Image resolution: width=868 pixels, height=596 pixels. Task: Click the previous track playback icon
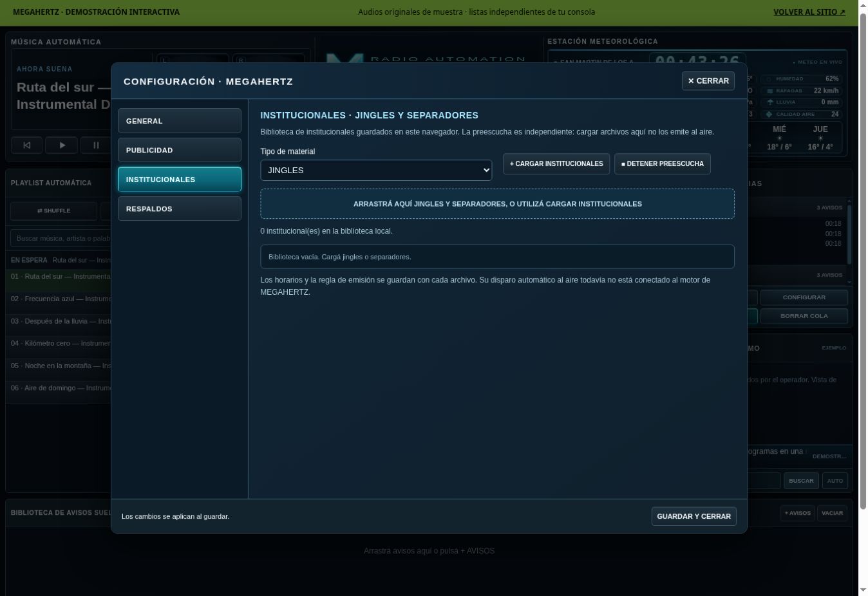tap(26, 145)
